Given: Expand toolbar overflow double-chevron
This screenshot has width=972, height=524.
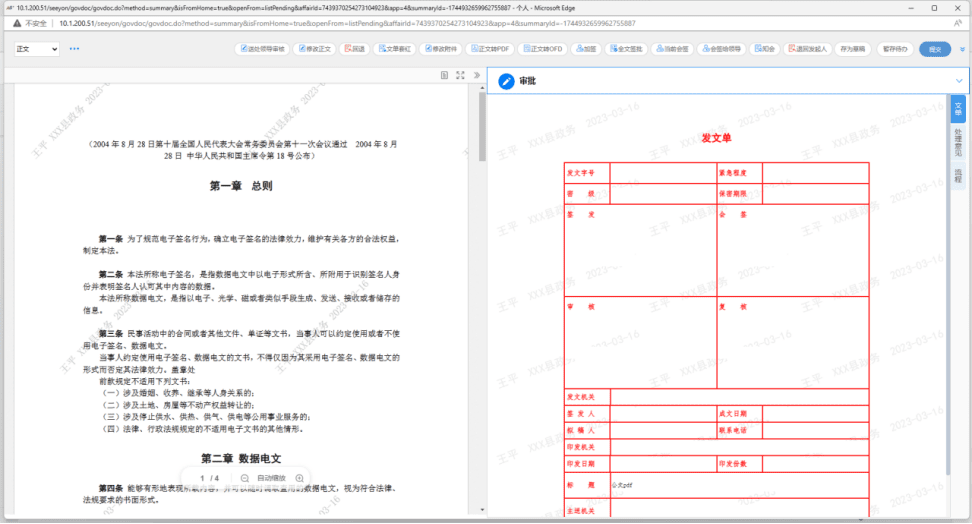Looking at the screenshot, I should coord(962,49).
